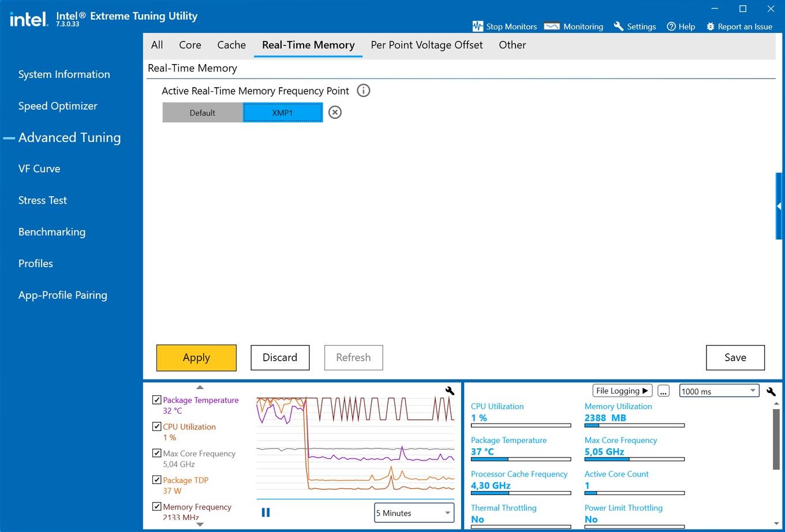Open Stress Test in sidebar
Image resolution: width=785 pixels, height=532 pixels.
(x=43, y=200)
